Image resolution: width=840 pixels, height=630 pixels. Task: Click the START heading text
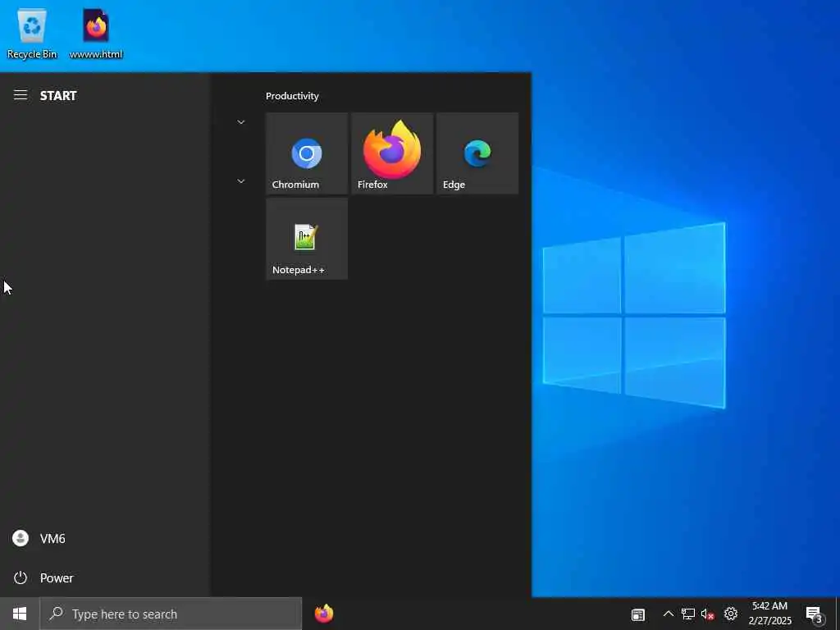pyautogui.click(x=58, y=96)
